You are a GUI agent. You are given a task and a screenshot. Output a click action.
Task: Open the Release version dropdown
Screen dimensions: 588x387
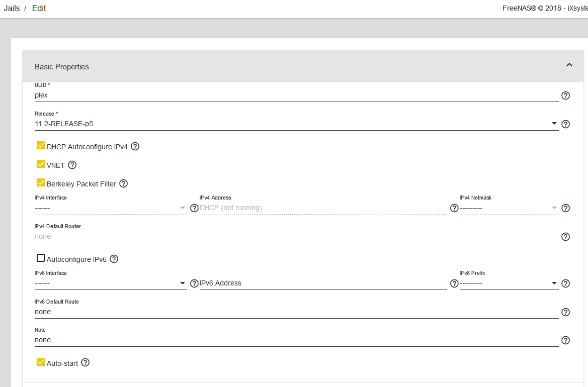pyautogui.click(x=296, y=124)
